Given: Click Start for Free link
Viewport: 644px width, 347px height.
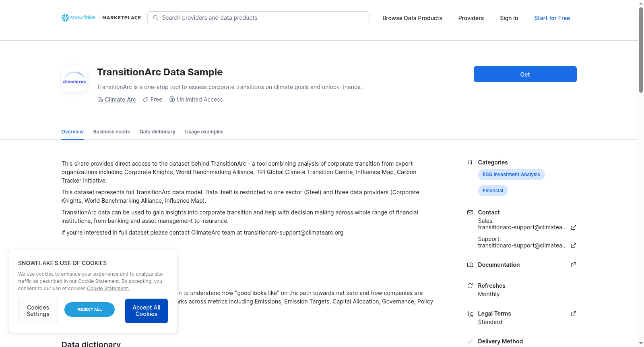Looking at the screenshot, I should click(x=552, y=18).
